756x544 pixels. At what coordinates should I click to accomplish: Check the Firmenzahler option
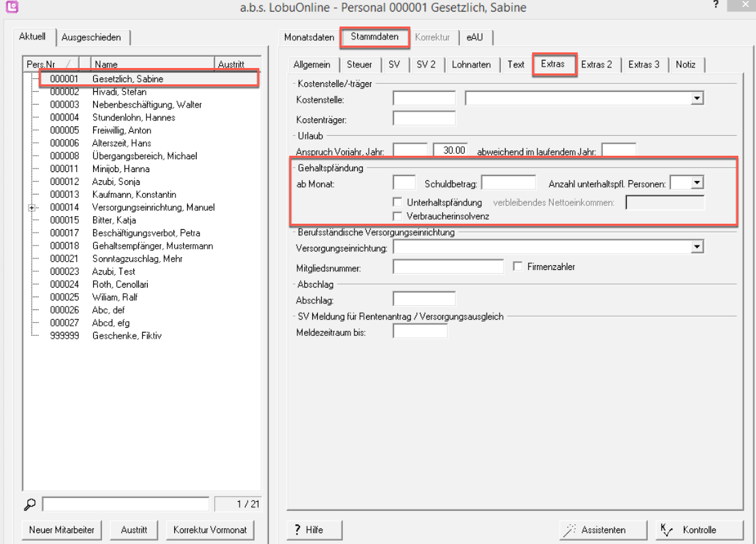pos(518,267)
